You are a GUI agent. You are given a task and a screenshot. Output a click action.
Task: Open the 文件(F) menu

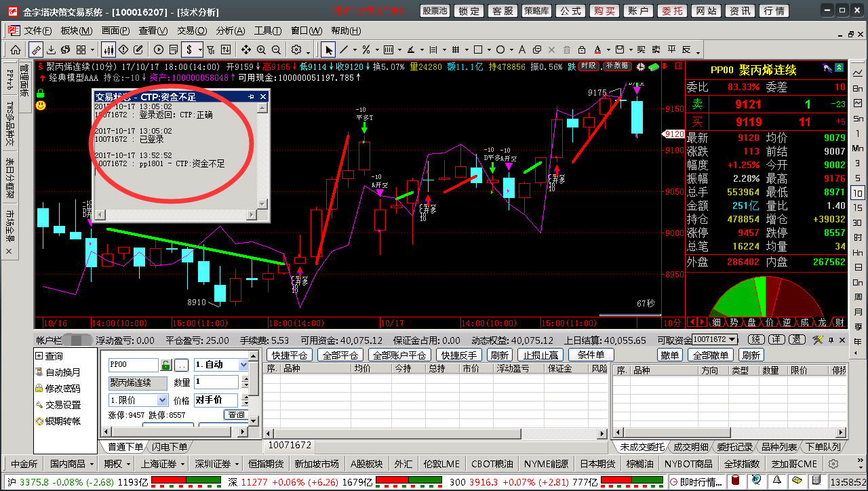tap(38, 31)
